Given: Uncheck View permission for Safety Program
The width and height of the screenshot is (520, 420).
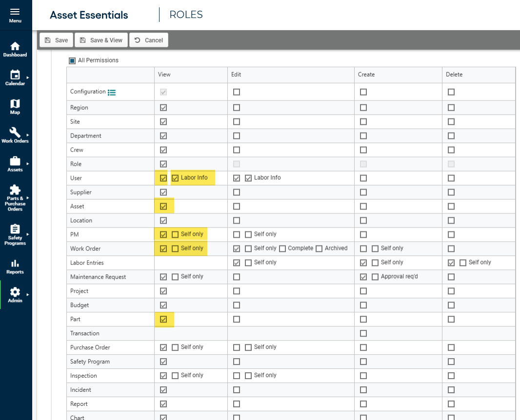Looking at the screenshot, I should [163, 362].
